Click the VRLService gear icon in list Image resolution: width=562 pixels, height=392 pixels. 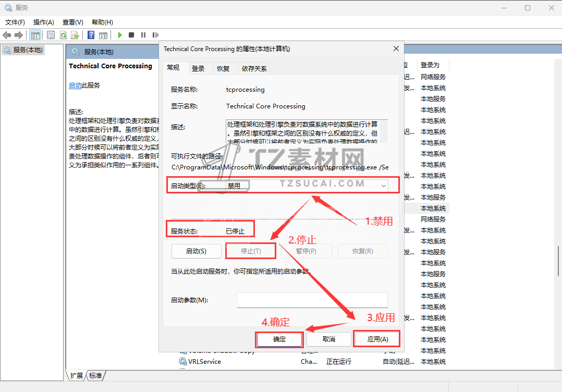click(183, 361)
